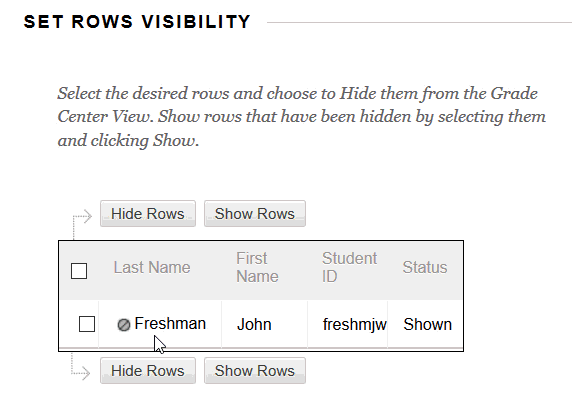Click the top Show Rows button

pos(254,214)
